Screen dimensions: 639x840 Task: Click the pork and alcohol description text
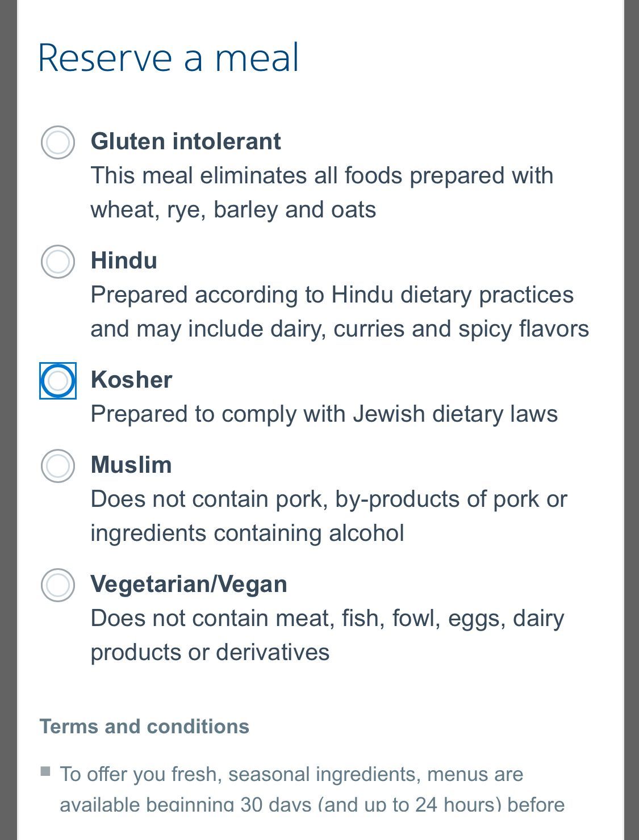(328, 516)
